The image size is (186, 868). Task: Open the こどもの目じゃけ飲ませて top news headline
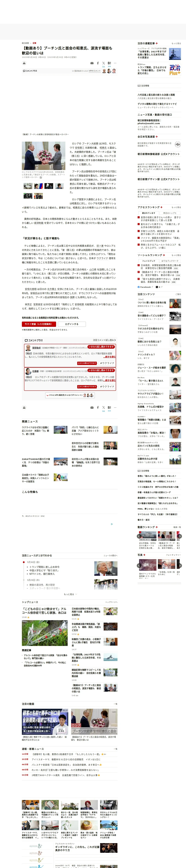click(44, 611)
